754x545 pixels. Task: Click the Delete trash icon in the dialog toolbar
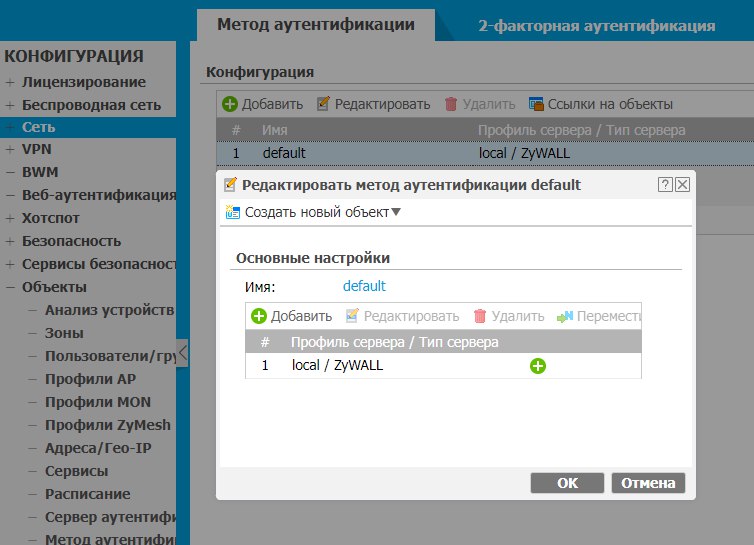pyautogui.click(x=480, y=316)
